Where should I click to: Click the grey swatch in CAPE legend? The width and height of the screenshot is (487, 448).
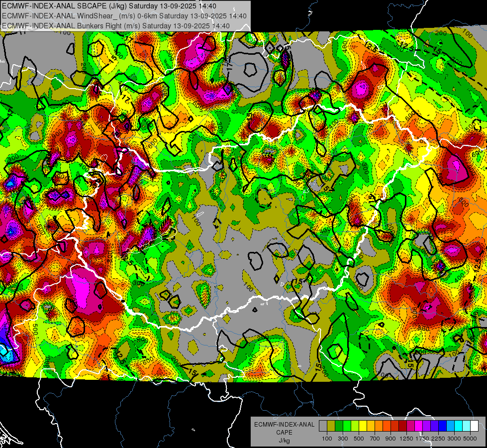(323, 426)
